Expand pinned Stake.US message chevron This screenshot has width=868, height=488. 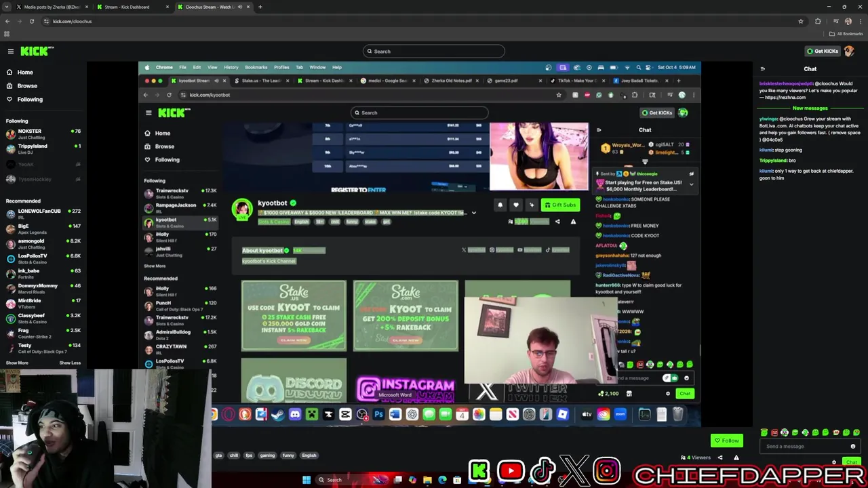point(691,184)
